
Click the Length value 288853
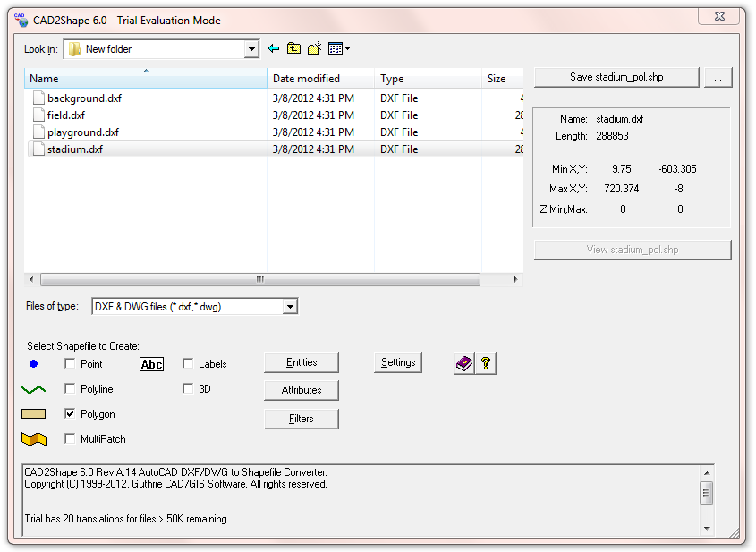[612, 136]
